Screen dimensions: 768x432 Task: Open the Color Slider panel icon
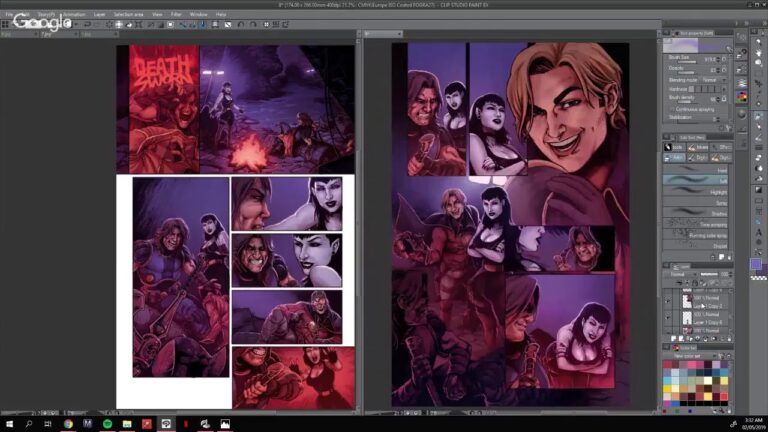(742, 83)
